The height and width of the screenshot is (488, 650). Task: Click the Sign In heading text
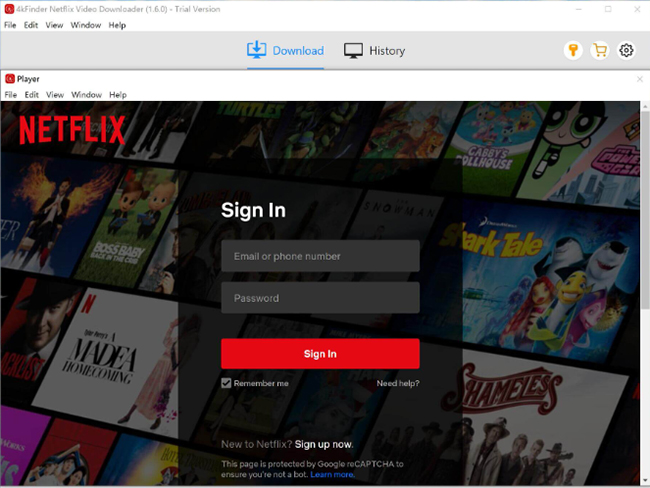253,210
